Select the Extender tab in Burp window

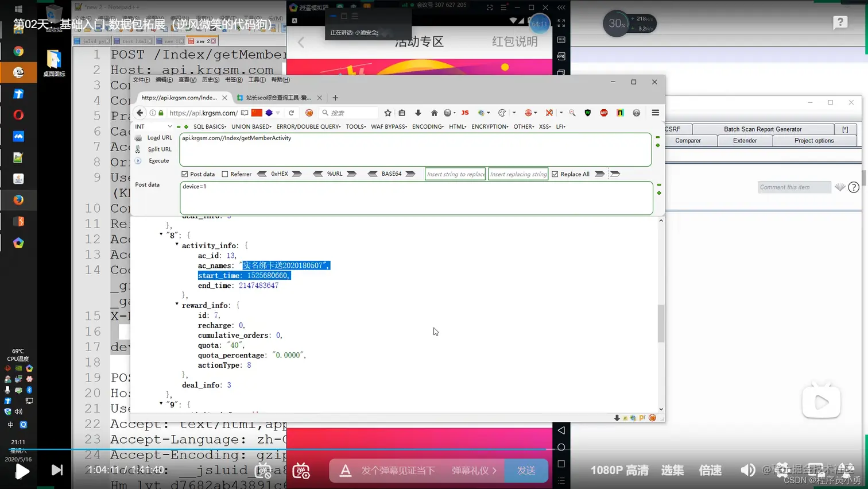pyautogui.click(x=745, y=140)
